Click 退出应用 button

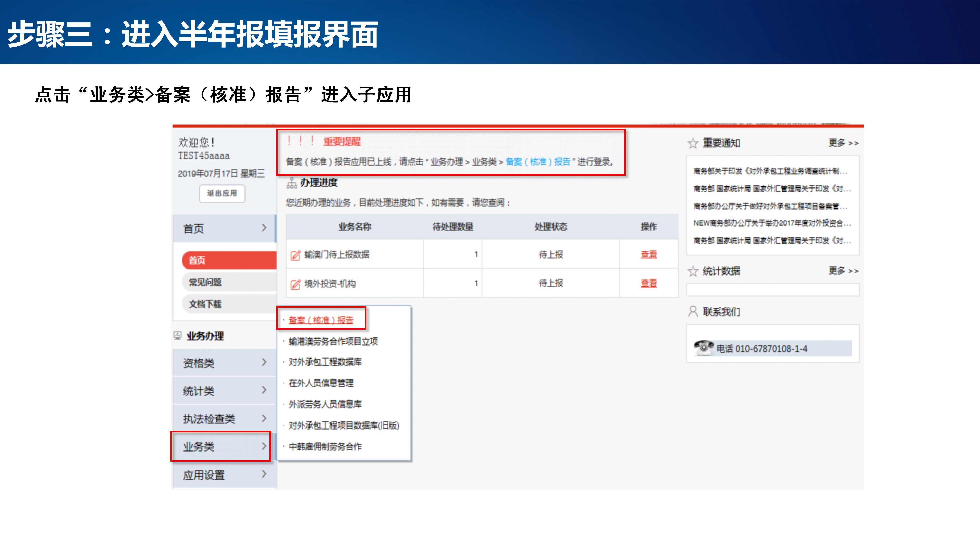point(222,193)
